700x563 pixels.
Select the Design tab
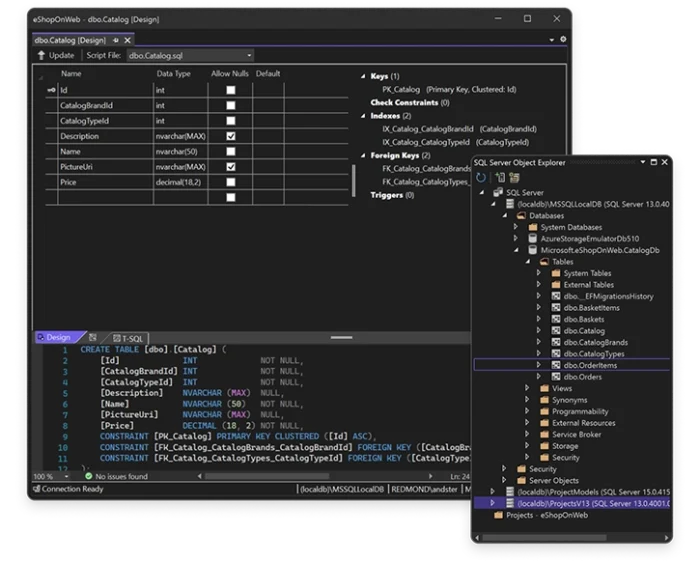pos(56,338)
